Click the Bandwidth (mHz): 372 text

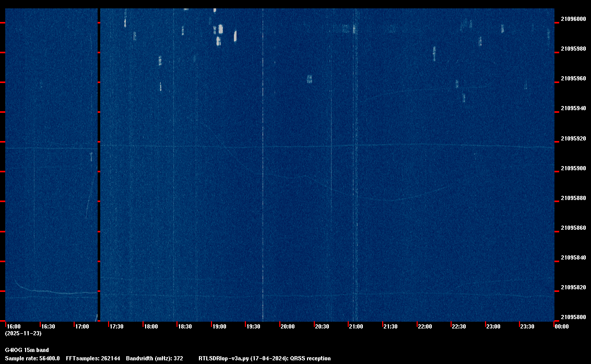pyautogui.click(x=155, y=358)
